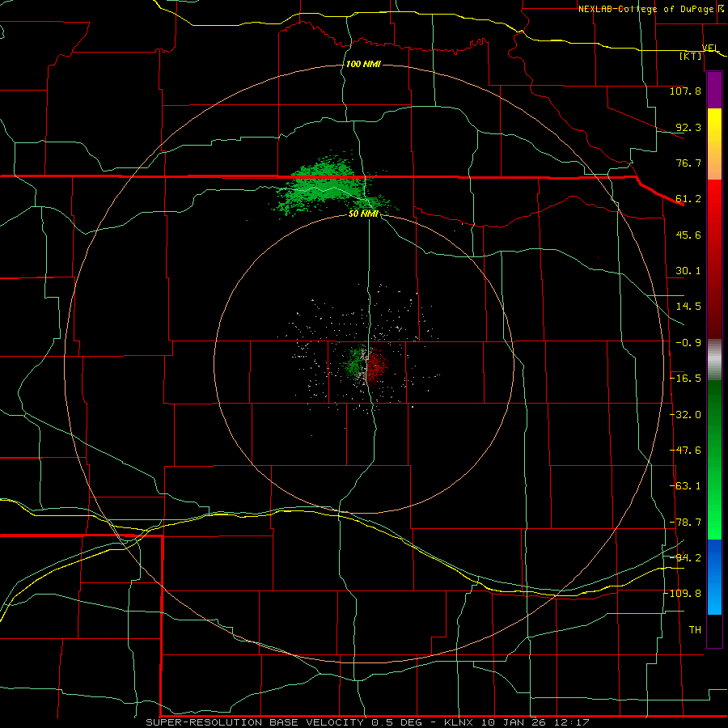This screenshot has width=728, height=728.
Task: Click the red outbound echo near radar center
Action: click(377, 365)
